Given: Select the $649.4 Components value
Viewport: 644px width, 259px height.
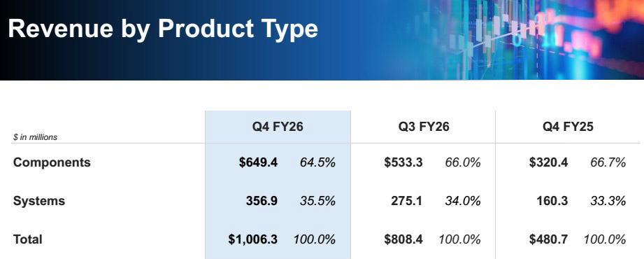Looking at the screenshot, I should [258, 162].
